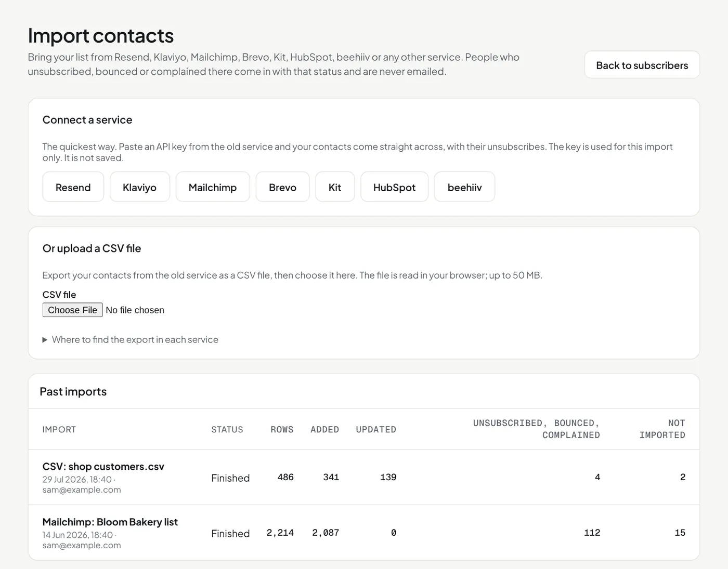This screenshot has height=569, width=728.
Task: Connect the HubSpot service
Action: pyautogui.click(x=394, y=187)
